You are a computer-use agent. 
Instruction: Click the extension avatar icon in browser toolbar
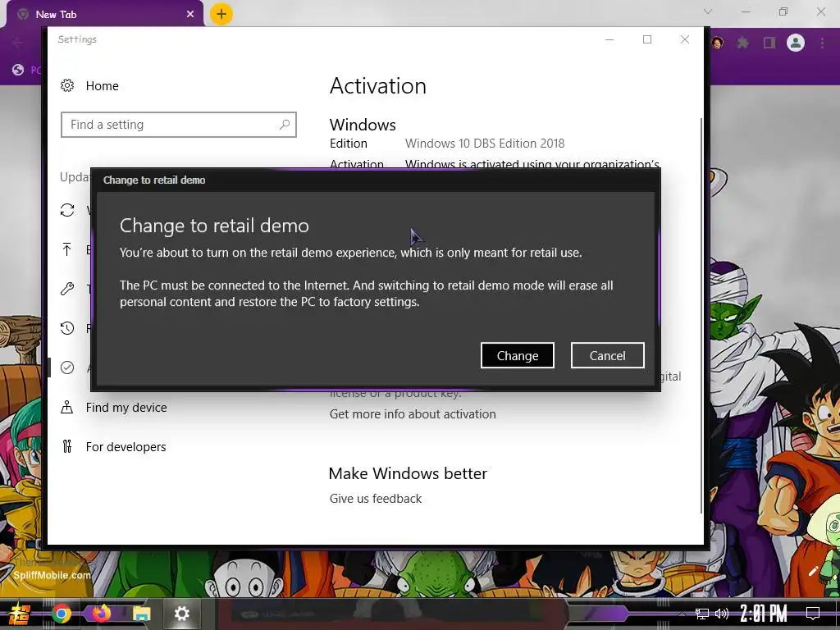click(717, 43)
